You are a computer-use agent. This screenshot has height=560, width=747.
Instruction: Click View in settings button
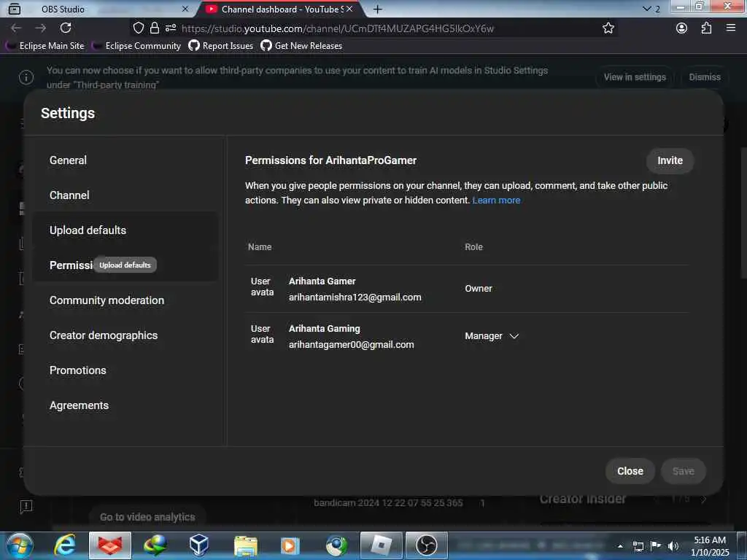coord(635,77)
